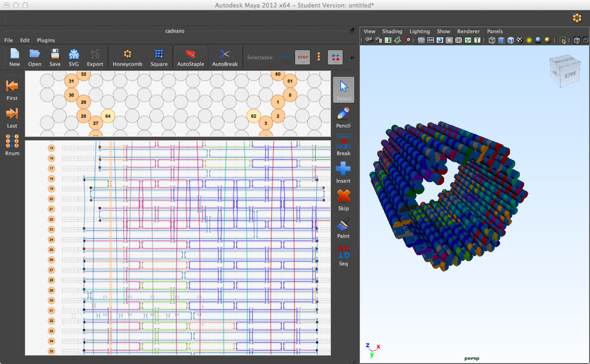
Task: Click the AutoBreak scissors icon
Action: coord(225,54)
